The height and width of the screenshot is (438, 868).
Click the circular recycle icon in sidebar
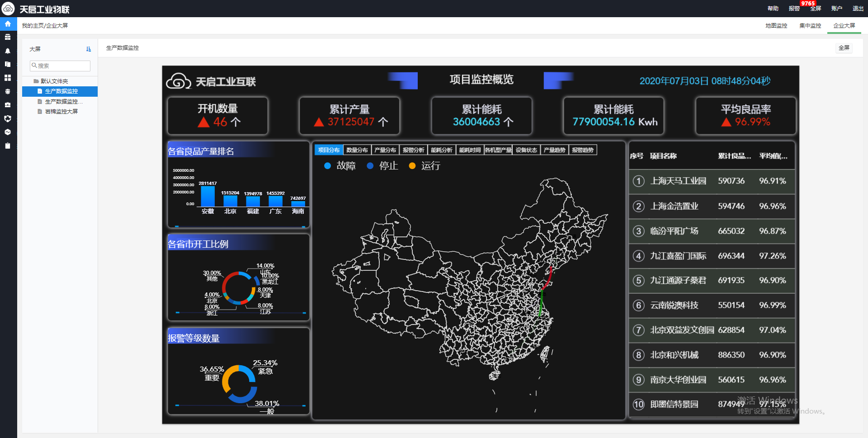8,118
